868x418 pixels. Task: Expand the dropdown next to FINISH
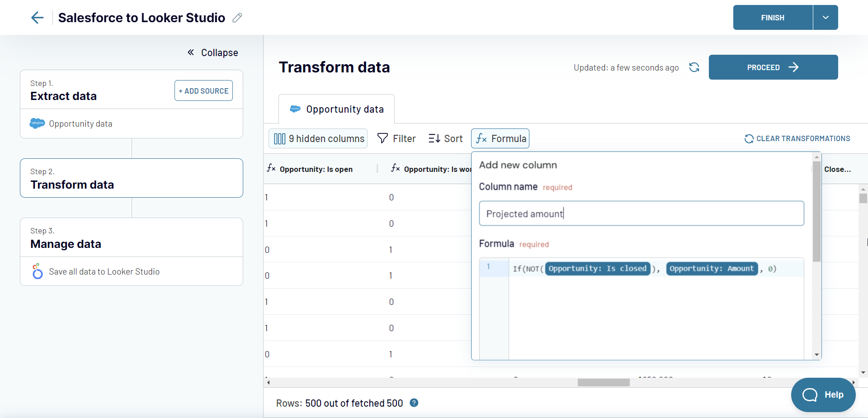click(825, 17)
